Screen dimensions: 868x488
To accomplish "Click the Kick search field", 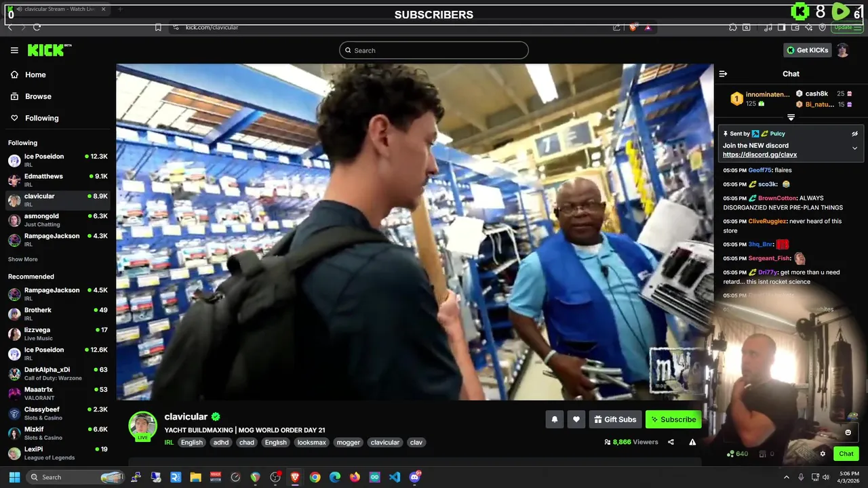I will [x=434, y=50].
